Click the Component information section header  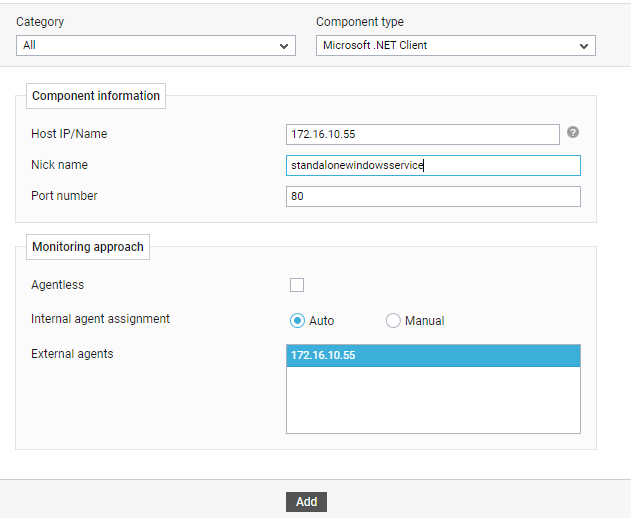(x=96, y=96)
